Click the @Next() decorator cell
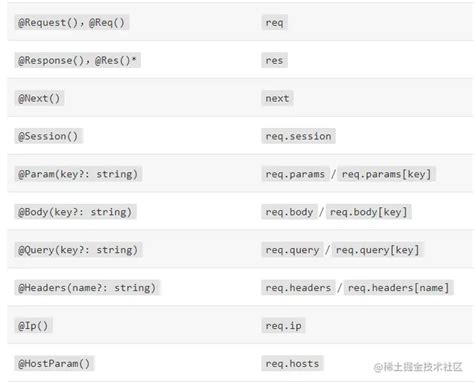This screenshot has width=474, height=384. pyautogui.click(x=39, y=98)
